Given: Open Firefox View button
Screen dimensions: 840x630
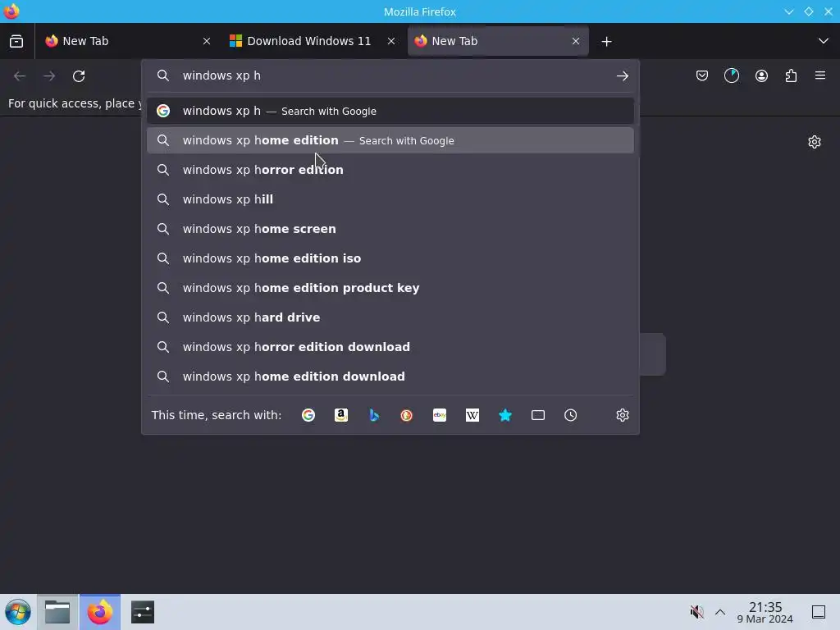Looking at the screenshot, I should click(x=16, y=41).
